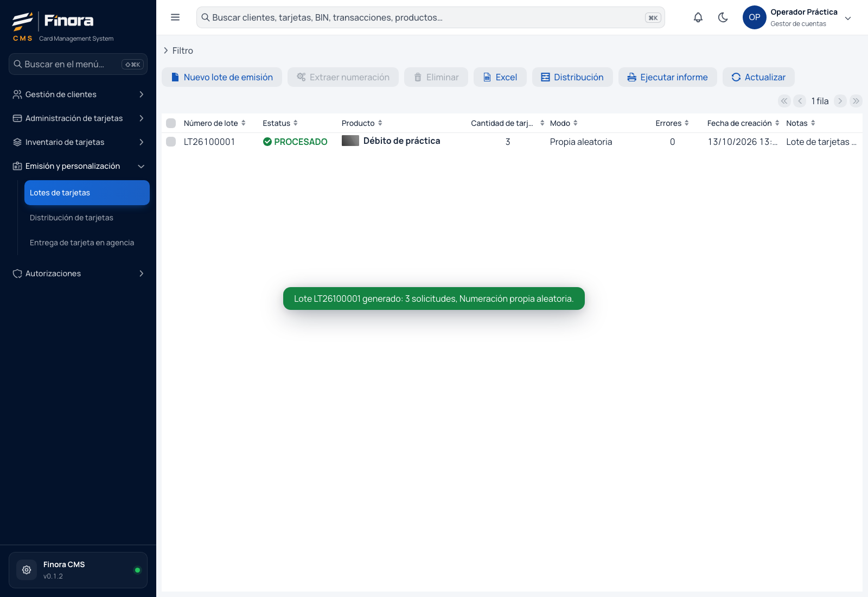Screen dimensions: 868x597
Task: Click the OP user avatar
Action: pyautogui.click(x=755, y=17)
